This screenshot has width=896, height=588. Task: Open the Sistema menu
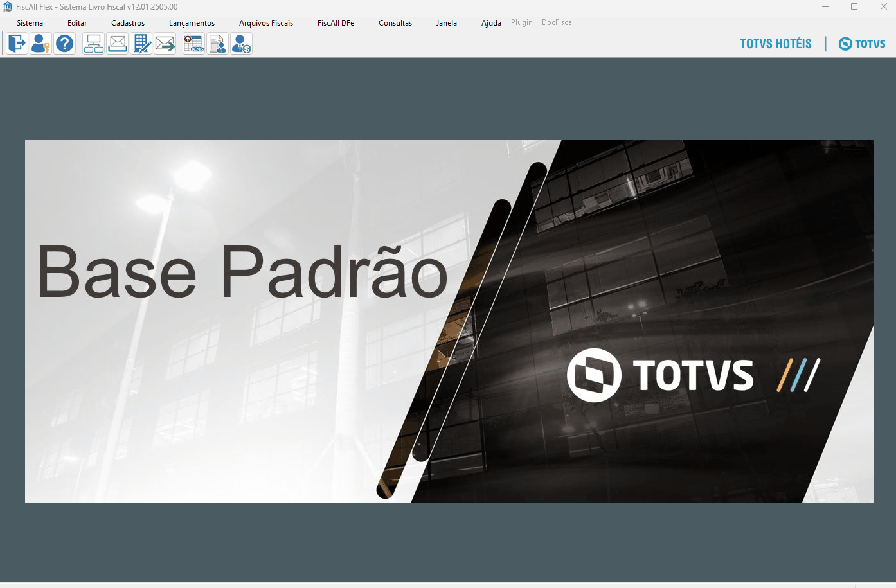30,22
